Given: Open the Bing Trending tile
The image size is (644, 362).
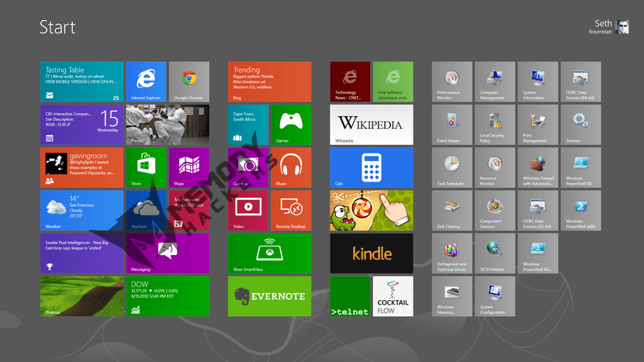Looking at the screenshot, I should pos(269,81).
